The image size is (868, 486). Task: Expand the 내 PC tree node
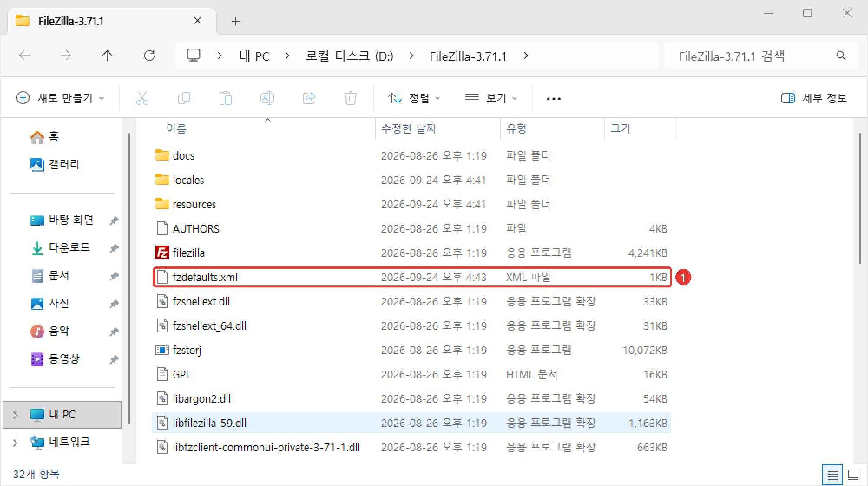15,415
